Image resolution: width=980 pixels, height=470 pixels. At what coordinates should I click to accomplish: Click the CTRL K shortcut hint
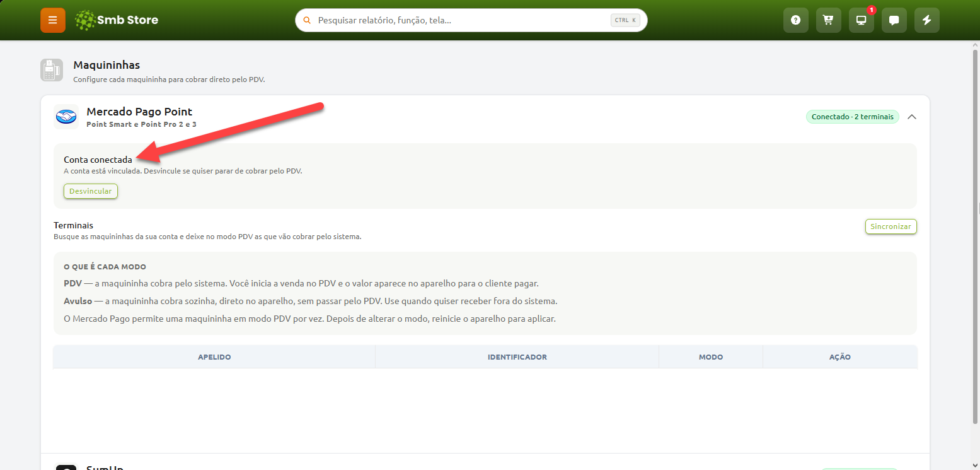pos(625,20)
